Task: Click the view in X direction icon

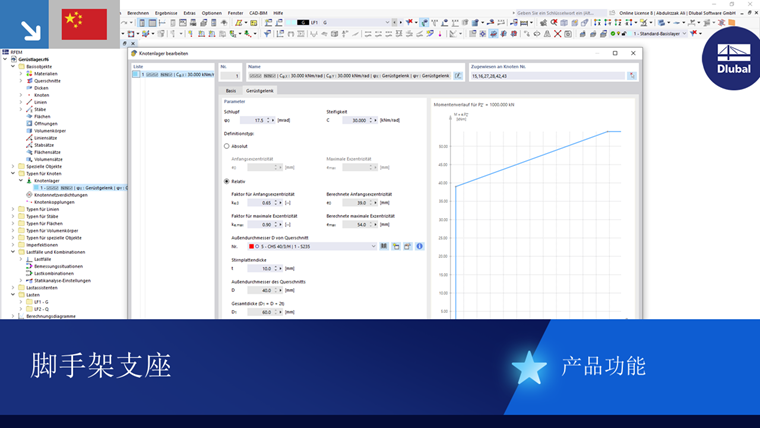Action: pyautogui.click(x=597, y=22)
